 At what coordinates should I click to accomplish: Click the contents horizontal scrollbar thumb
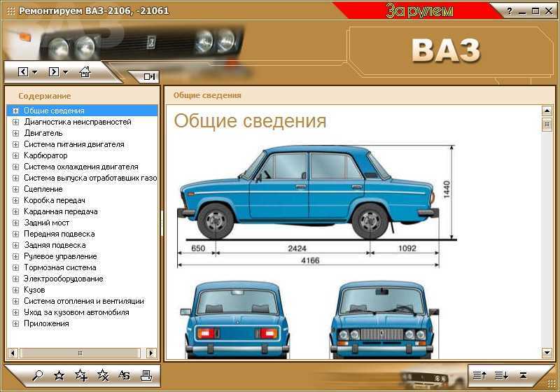pyautogui.click(x=80, y=353)
